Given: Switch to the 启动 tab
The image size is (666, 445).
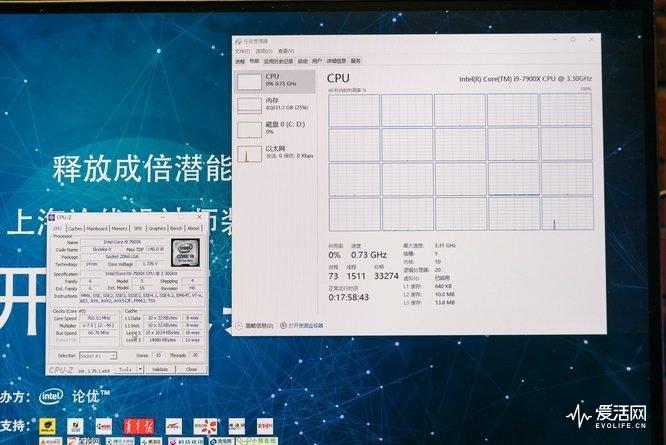Looking at the screenshot, I should pyautogui.click(x=302, y=61).
